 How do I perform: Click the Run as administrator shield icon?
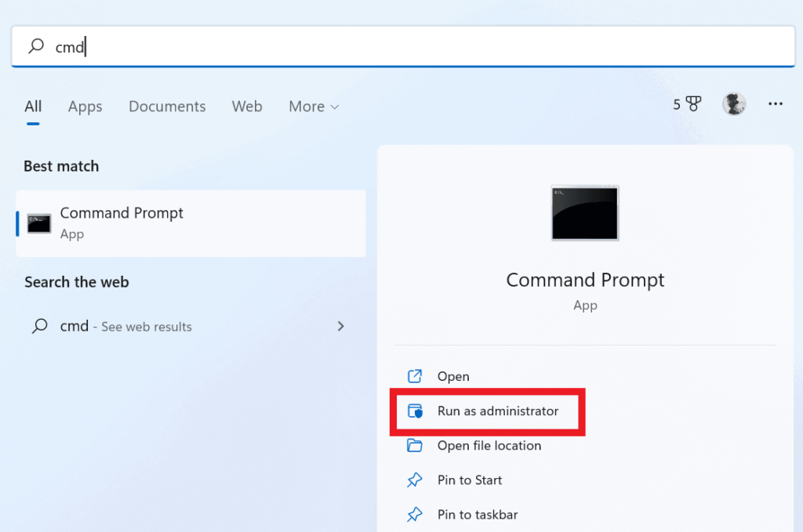coord(415,411)
